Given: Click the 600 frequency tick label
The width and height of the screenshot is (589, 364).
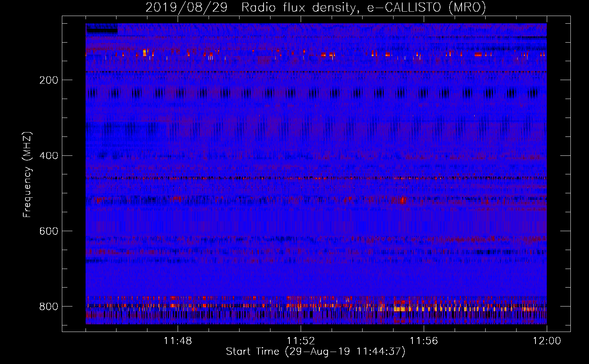Looking at the screenshot, I should tap(49, 231).
